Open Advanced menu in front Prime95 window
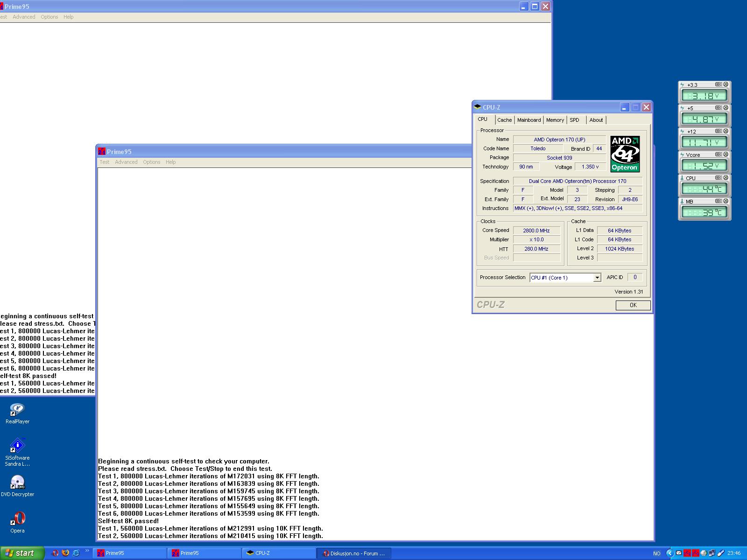 (126, 162)
